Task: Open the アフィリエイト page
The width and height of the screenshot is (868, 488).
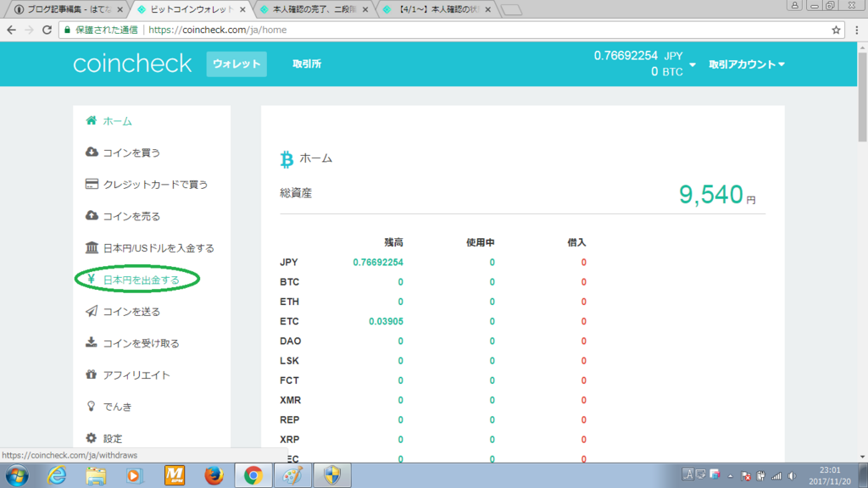Action: [x=136, y=375]
